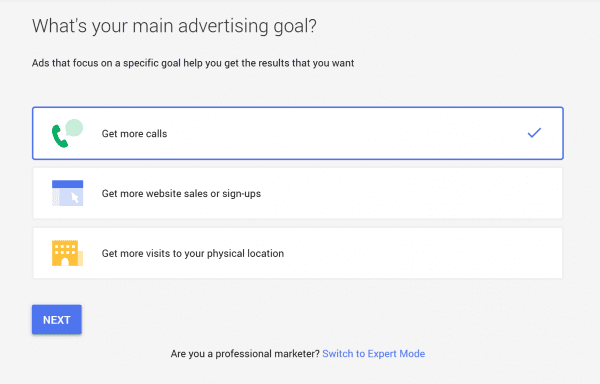Click the yellow storefront building icon
The width and height of the screenshot is (600, 384).
pyautogui.click(x=67, y=253)
